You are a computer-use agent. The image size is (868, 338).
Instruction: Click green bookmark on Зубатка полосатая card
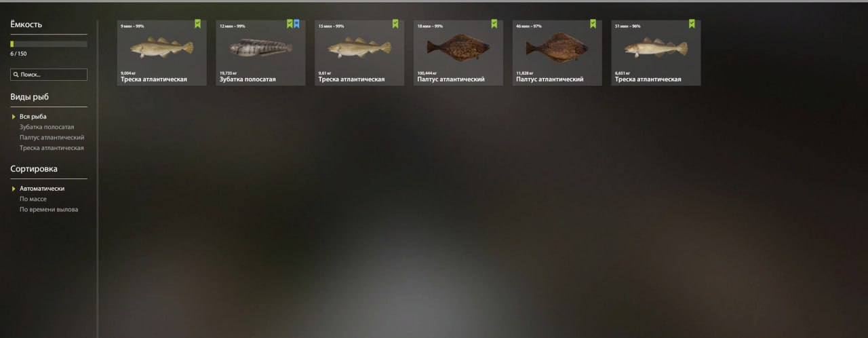click(x=290, y=24)
